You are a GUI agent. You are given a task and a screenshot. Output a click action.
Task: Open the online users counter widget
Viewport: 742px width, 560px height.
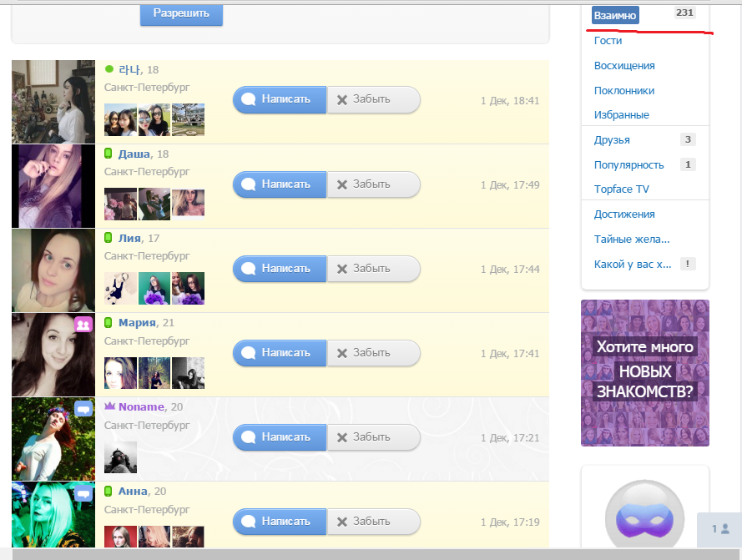(719, 529)
